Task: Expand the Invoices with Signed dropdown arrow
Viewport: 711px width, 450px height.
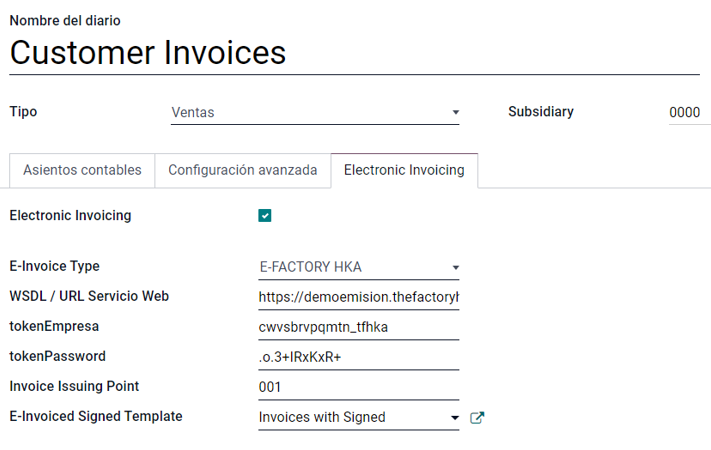Action: [455, 417]
